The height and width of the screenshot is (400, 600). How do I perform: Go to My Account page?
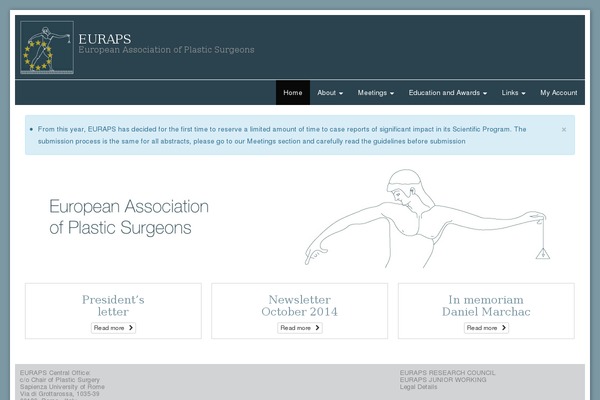[x=559, y=93]
